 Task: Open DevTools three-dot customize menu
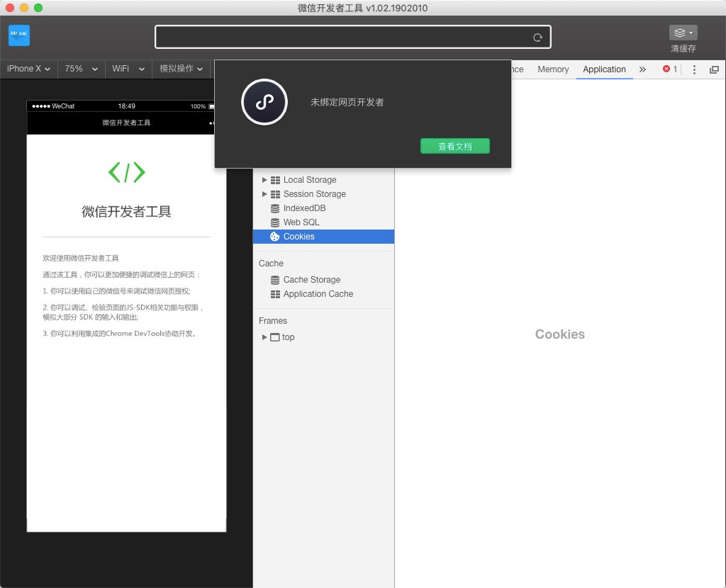[694, 69]
